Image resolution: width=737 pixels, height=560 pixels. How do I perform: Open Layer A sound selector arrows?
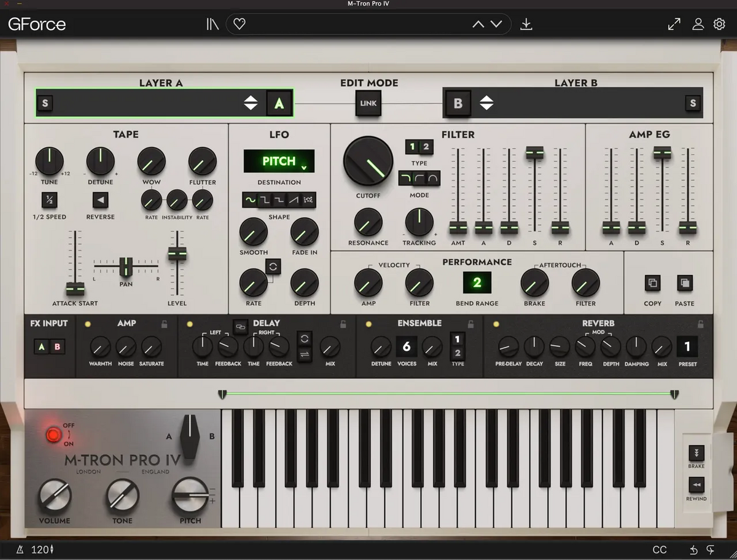251,103
